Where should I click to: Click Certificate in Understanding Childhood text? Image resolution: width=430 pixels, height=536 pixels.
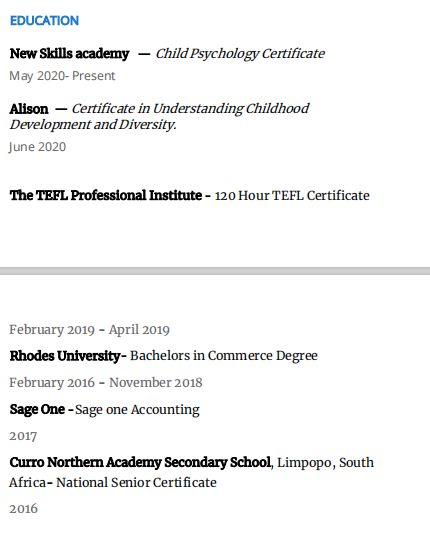190,109
